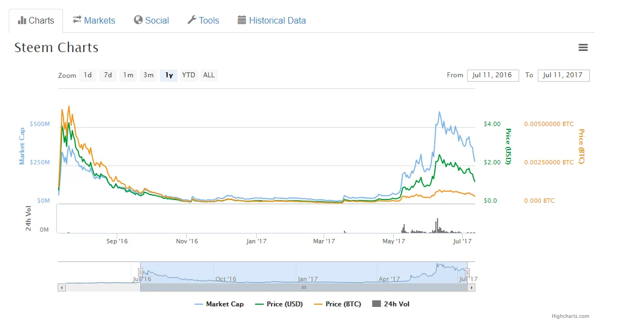Toggle the 24h Vol series in legend
Image resolution: width=644 pixels, height=325 pixels.
click(390, 304)
